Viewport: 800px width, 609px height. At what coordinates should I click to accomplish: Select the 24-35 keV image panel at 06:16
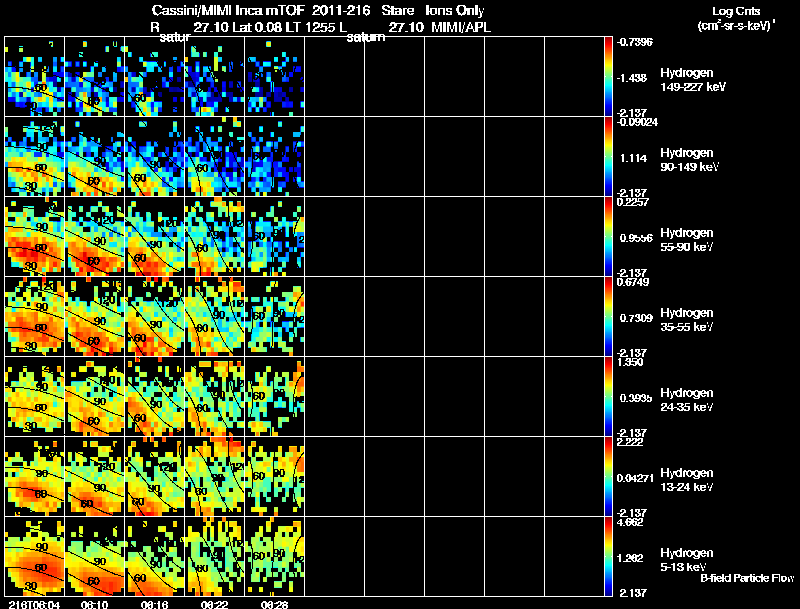point(155,397)
